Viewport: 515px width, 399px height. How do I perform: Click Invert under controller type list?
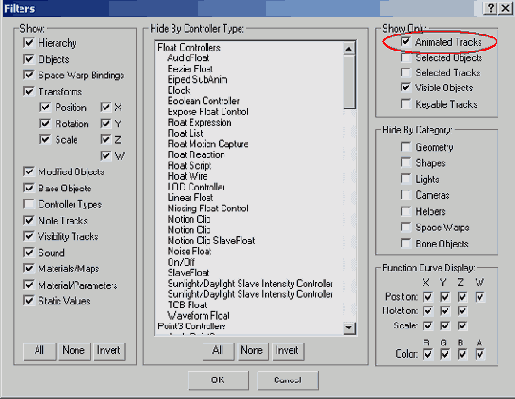(288, 351)
